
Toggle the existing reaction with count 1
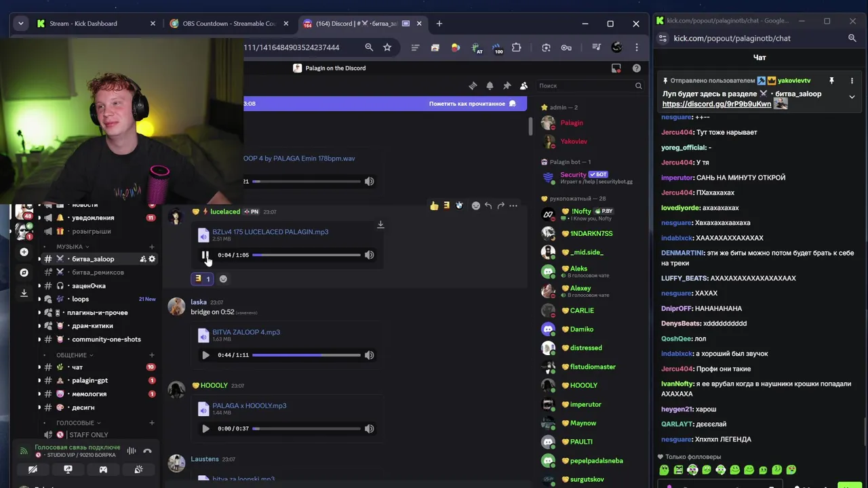pos(202,279)
